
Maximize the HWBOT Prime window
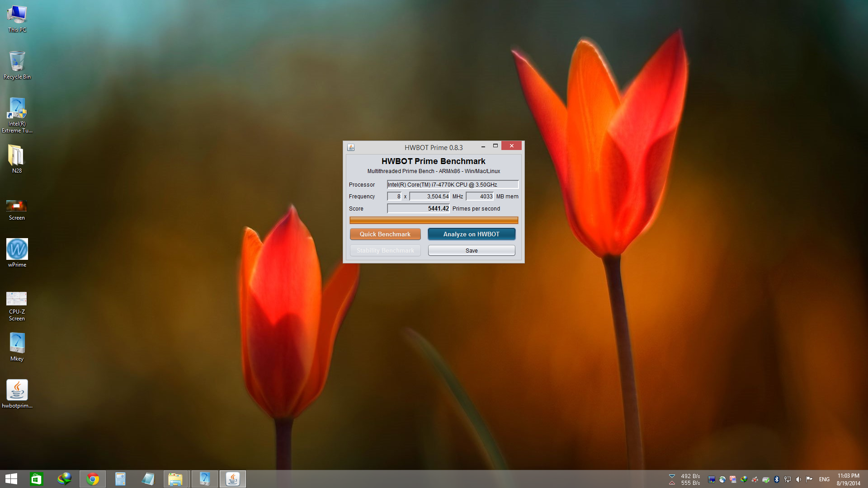[495, 146]
